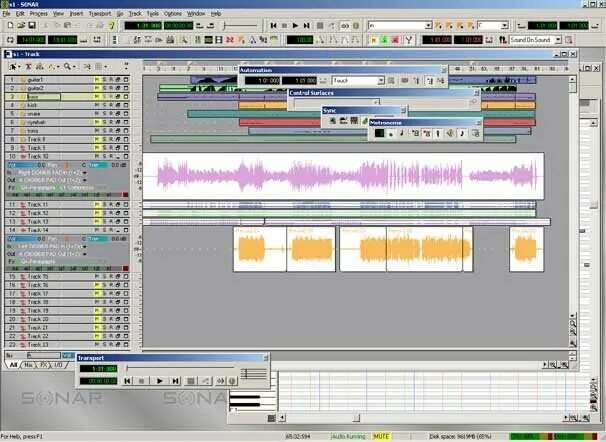The height and width of the screenshot is (442, 606).
Task: Toggle the loop icon beside 14:01:000 field
Action: [x=10, y=40]
